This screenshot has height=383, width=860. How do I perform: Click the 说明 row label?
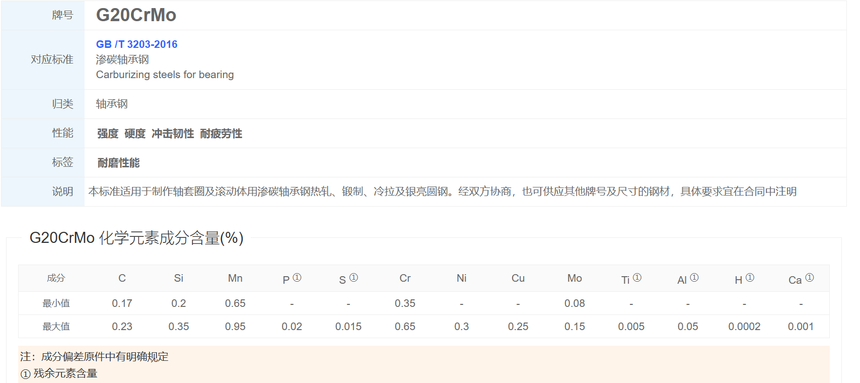point(63,192)
